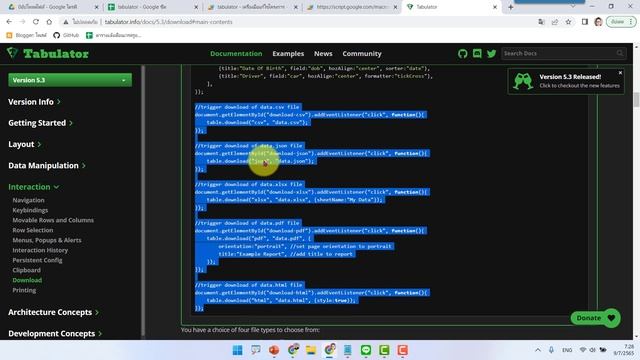This screenshot has width=640, height=360.
Task: Switch to the Google Drive browser tab
Action: pos(53,7)
